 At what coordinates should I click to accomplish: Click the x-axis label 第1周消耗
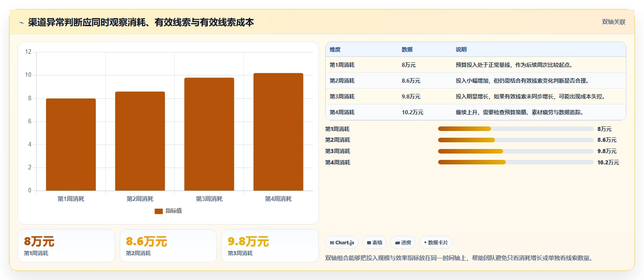[71, 199]
